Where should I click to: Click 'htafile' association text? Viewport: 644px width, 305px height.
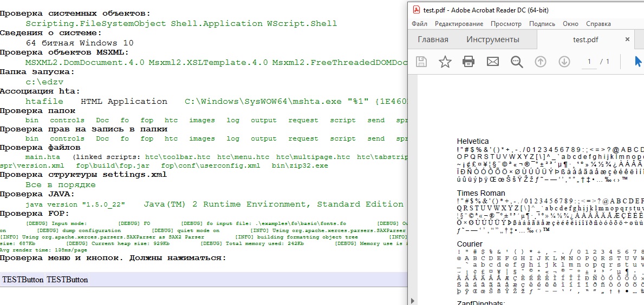click(44, 101)
